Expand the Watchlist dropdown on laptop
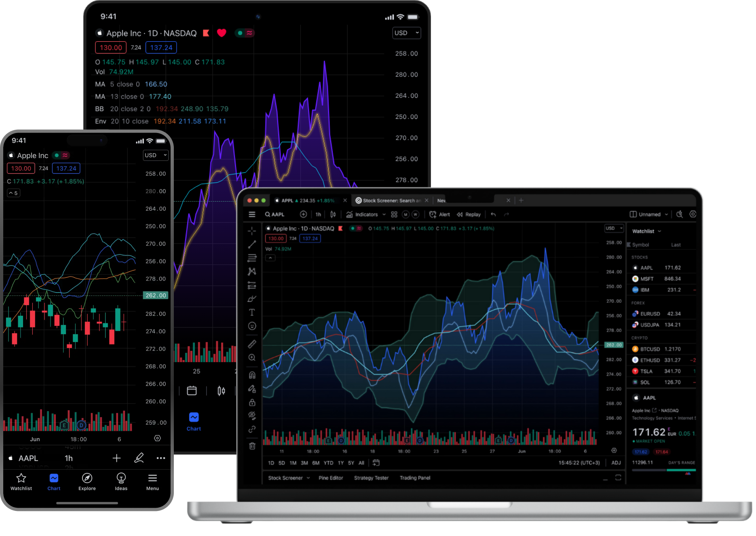 pos(646,231)
